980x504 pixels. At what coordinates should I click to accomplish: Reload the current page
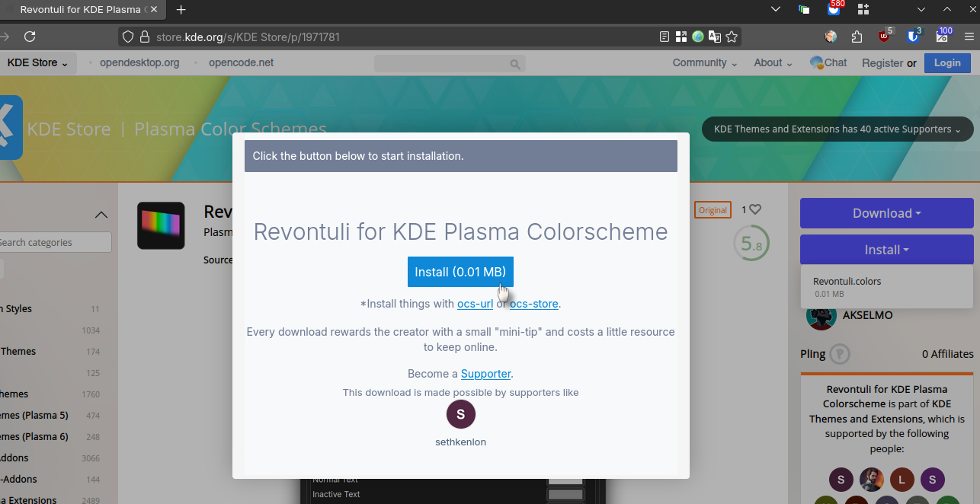click(x=30, y=37)
